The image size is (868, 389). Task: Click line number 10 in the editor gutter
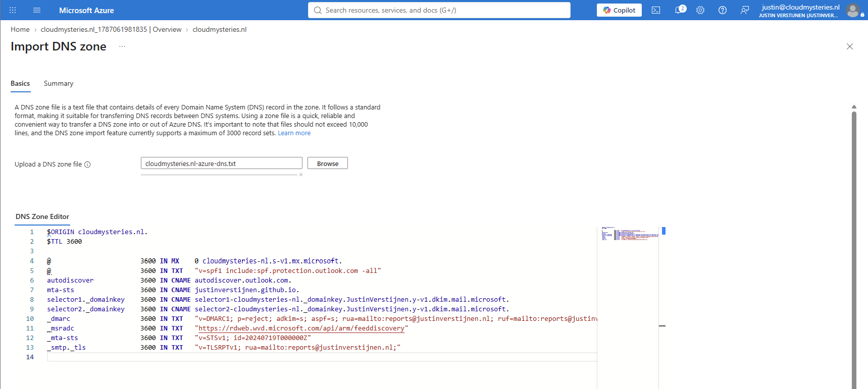coord(30,318)
